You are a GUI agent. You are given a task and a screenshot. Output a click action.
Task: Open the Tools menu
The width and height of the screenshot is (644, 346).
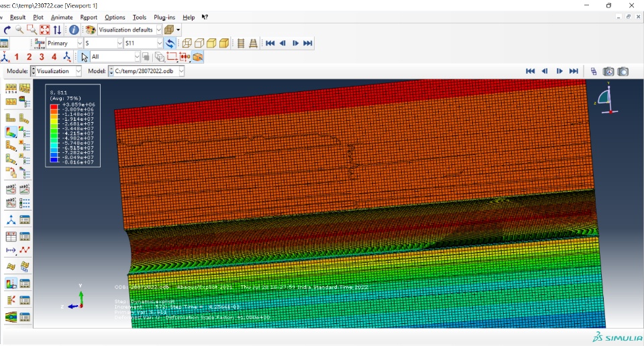140,17
